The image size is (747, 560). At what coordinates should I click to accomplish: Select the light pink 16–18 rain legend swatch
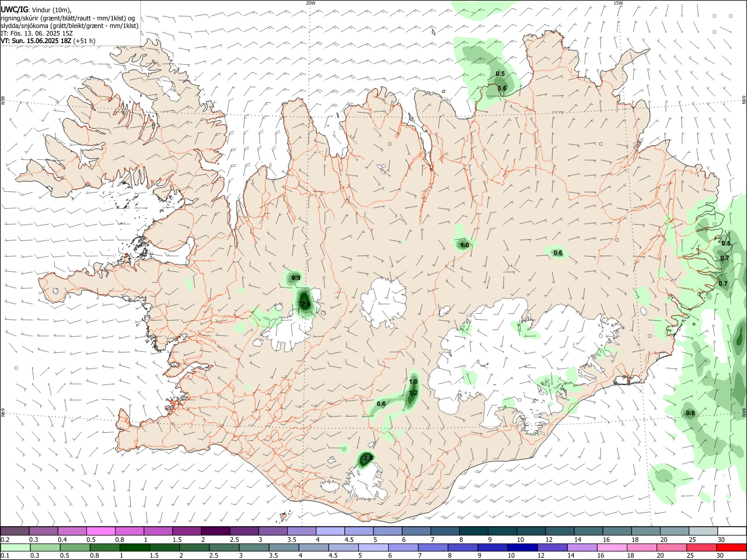(612, 547)
